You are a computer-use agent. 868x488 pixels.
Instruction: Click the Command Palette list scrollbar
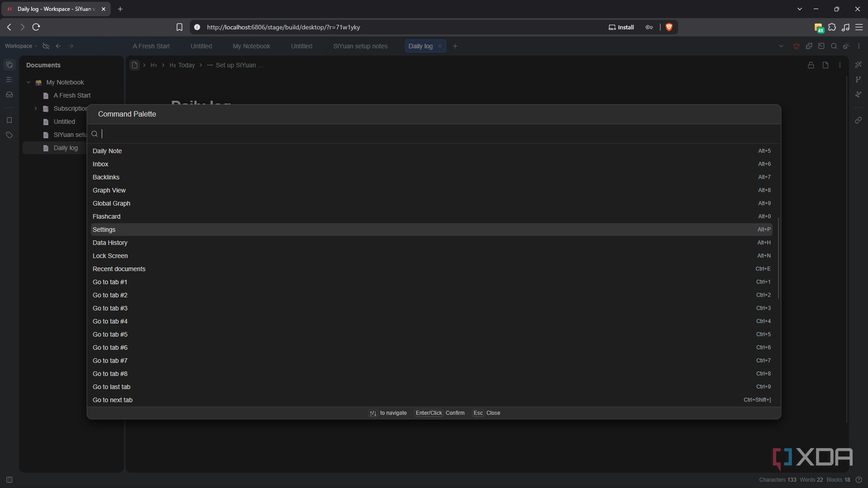(778, 258)
